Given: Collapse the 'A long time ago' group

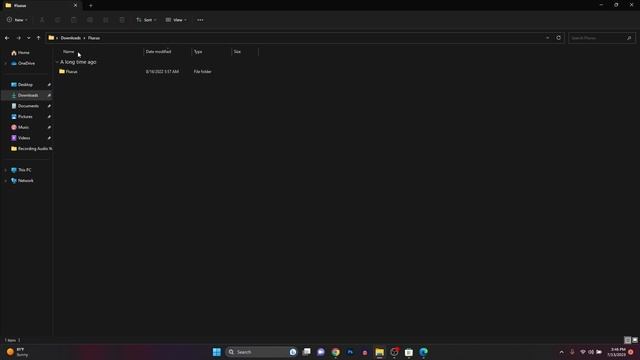Looking at the screenshot, I should pos(57,62).
